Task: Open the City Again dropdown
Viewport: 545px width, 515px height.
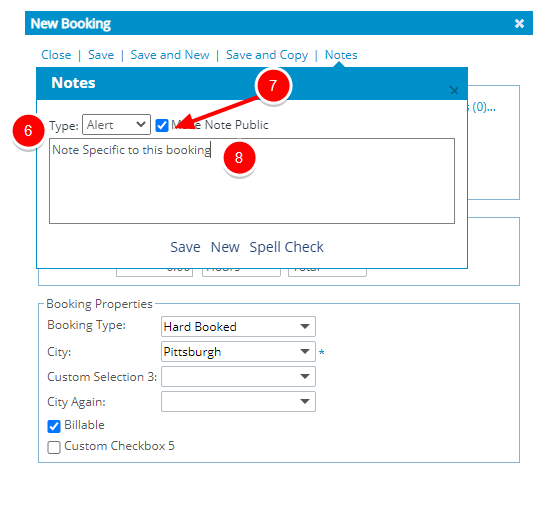Action: [x=238, y=401]
